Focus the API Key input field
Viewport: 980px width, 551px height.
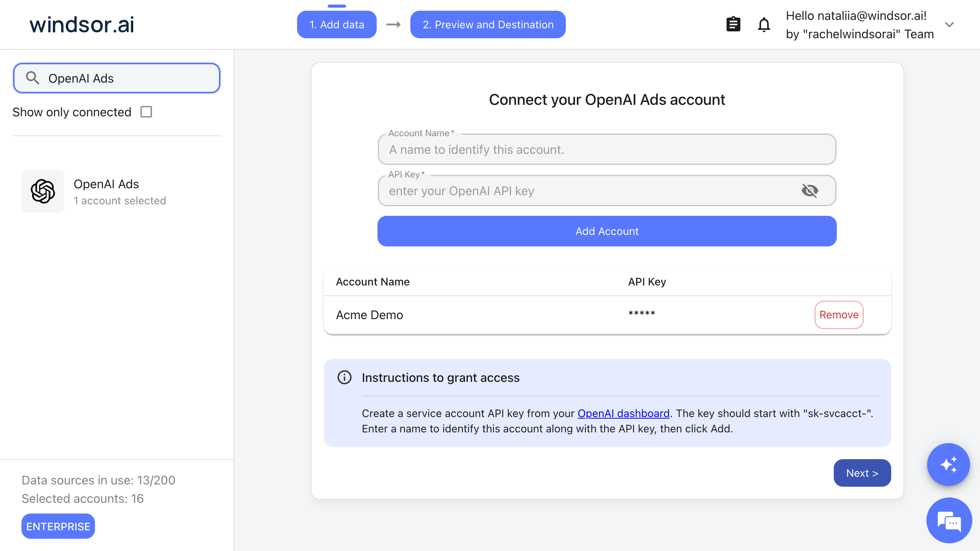click(x=607, y=191)
